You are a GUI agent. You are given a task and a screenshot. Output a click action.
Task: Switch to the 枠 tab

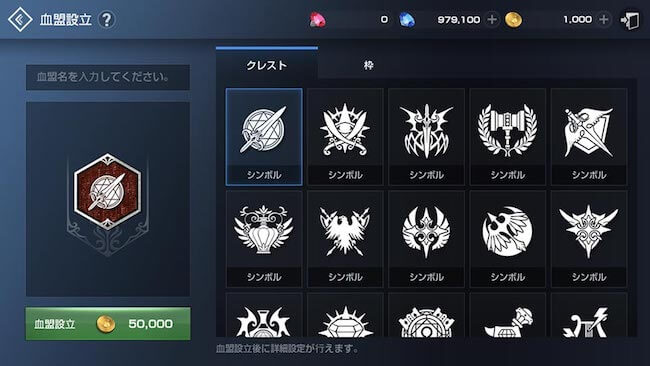pos(368,65)
